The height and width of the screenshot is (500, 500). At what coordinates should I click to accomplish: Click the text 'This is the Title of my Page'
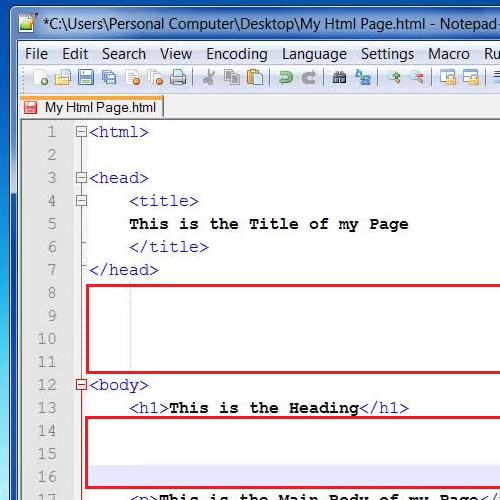pyautogui.click(x=269, y=224)
